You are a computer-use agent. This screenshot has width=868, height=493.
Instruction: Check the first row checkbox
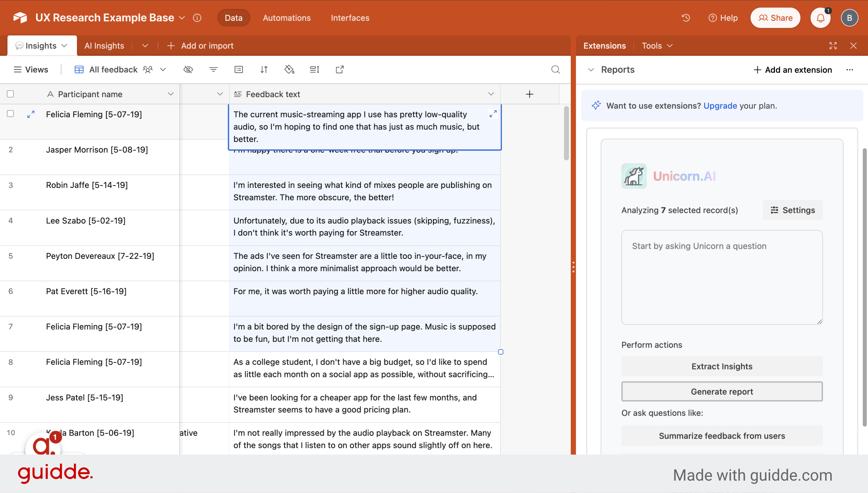coord(11,114)
